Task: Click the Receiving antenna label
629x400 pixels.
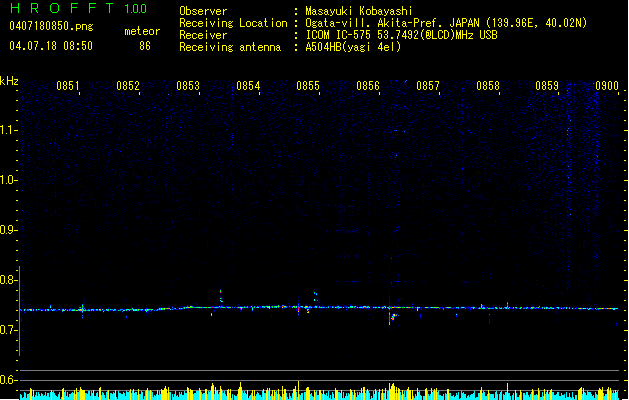Action: (x=230, y=47)
